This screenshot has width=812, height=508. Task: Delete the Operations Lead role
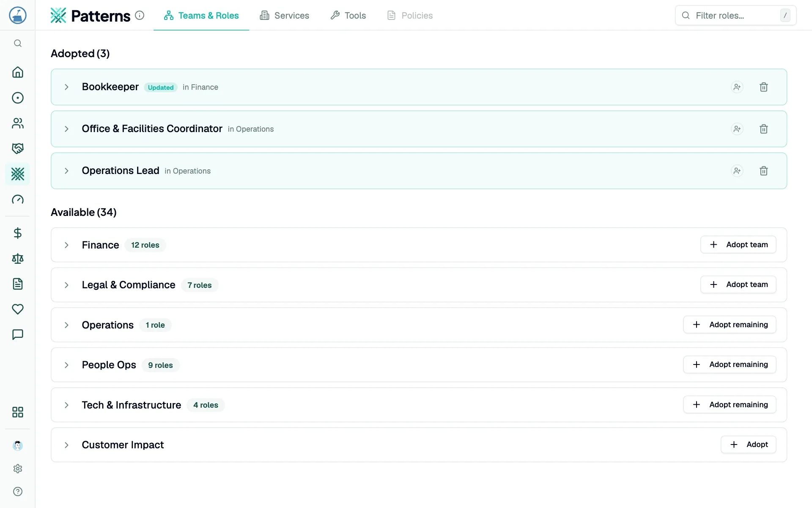[764, 171]
